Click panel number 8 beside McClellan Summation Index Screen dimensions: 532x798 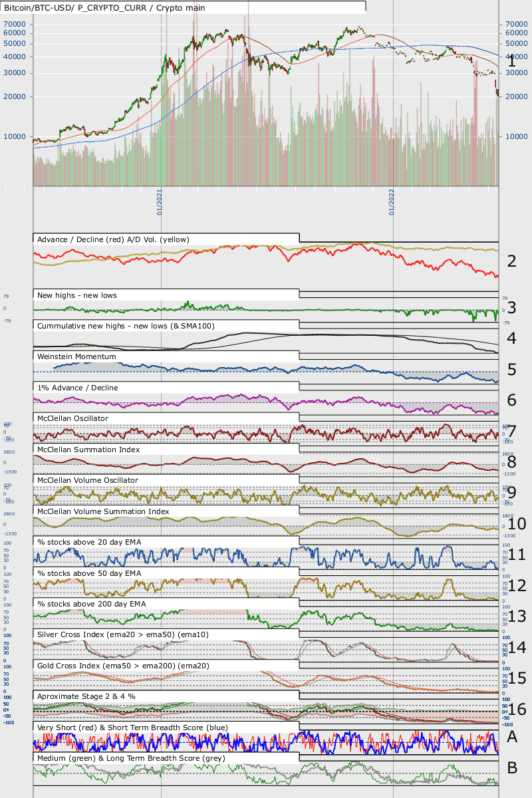(x=512, y=462)
